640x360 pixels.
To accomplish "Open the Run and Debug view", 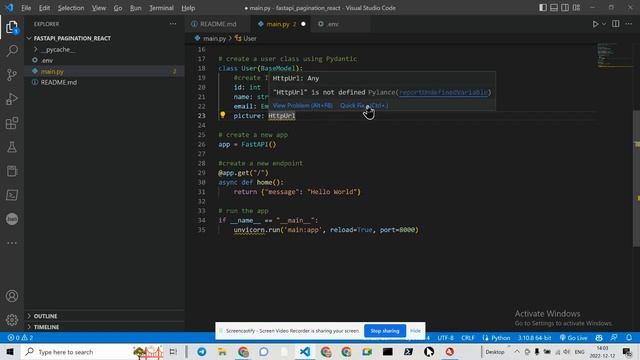I will point(12,99).
